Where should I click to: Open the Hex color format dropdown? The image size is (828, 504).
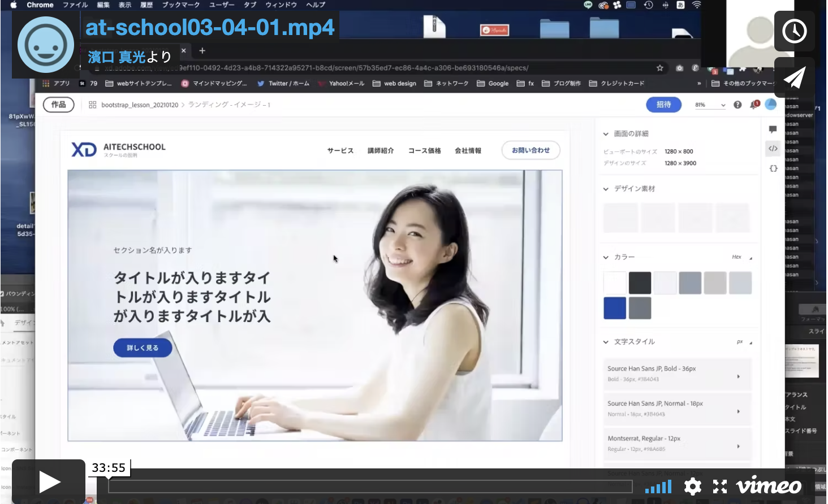tap(742, 257)
